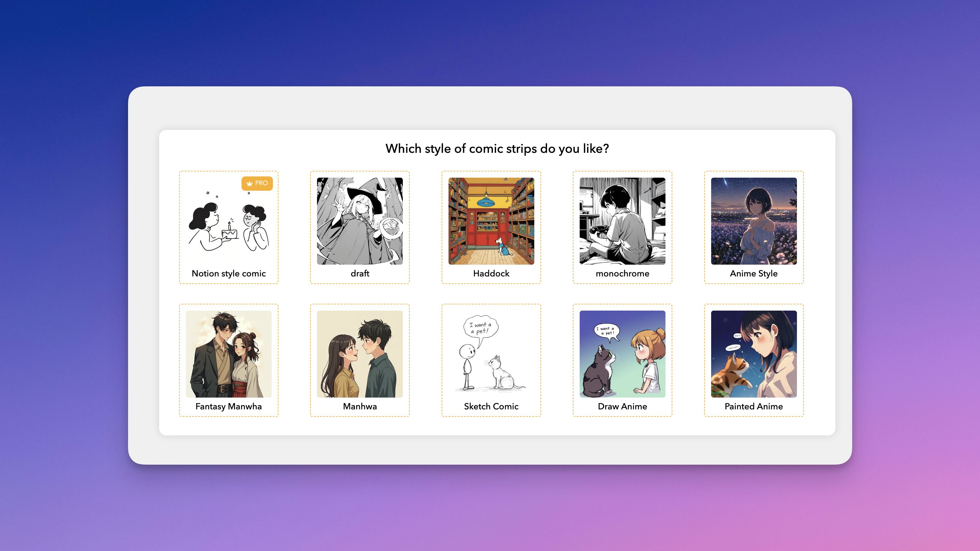Click the "Fantasy Manwha" label
Image resolution: width=980 pixels, height=551 pixels.
[228, 406]
